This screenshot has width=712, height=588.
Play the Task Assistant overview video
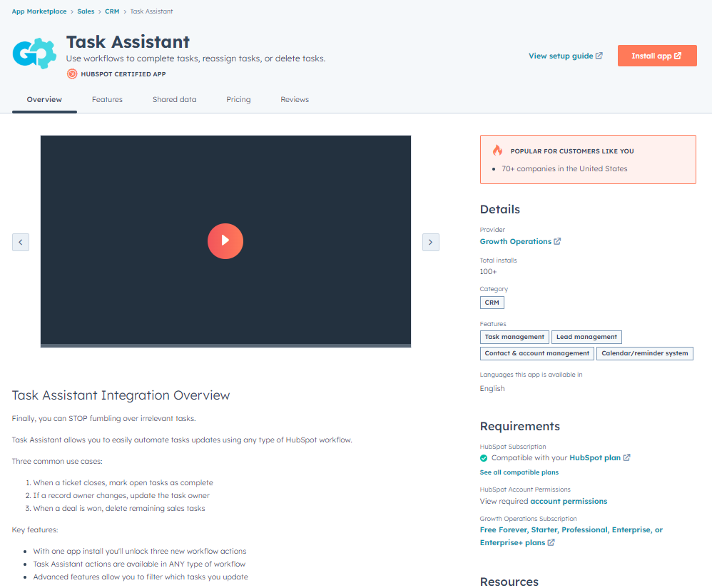tap(225, 241)
